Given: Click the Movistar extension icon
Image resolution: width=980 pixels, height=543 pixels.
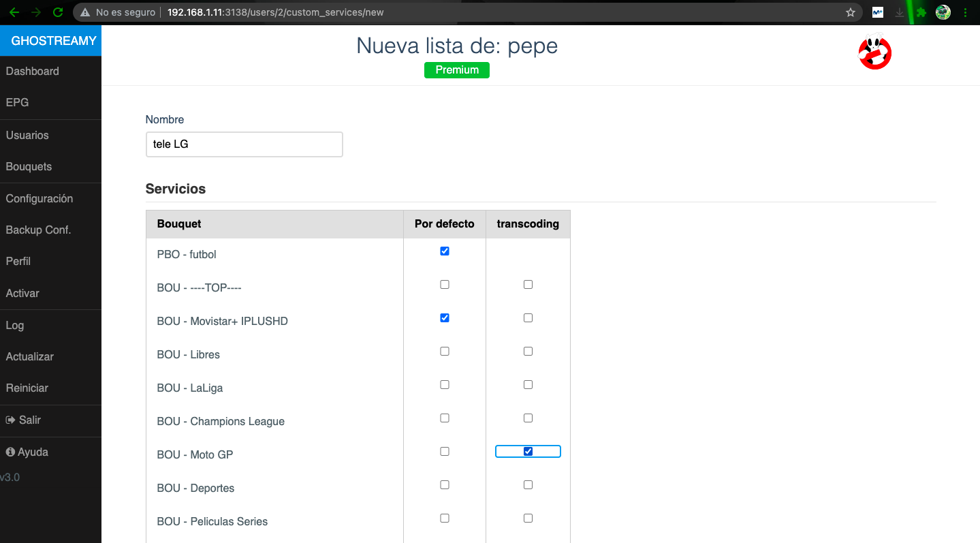Looking at the screenshot, I should [x=878, y=12].
